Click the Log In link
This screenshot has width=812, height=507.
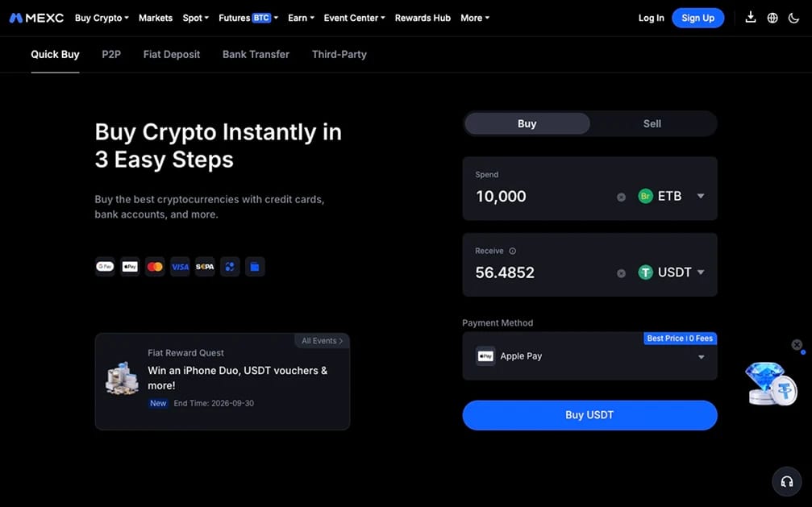click(651, 18)
